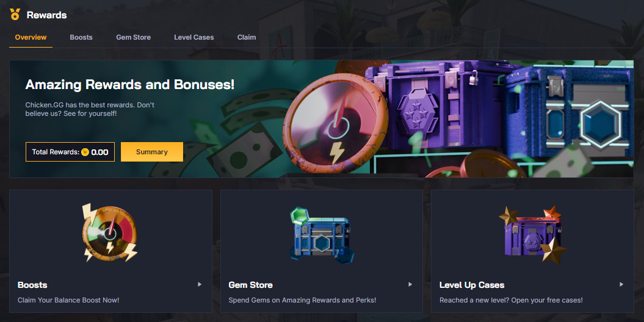The height and width of the screenshot is (322, 644).
Task: Open the Gem Store tab
Action: pos(134,37)
